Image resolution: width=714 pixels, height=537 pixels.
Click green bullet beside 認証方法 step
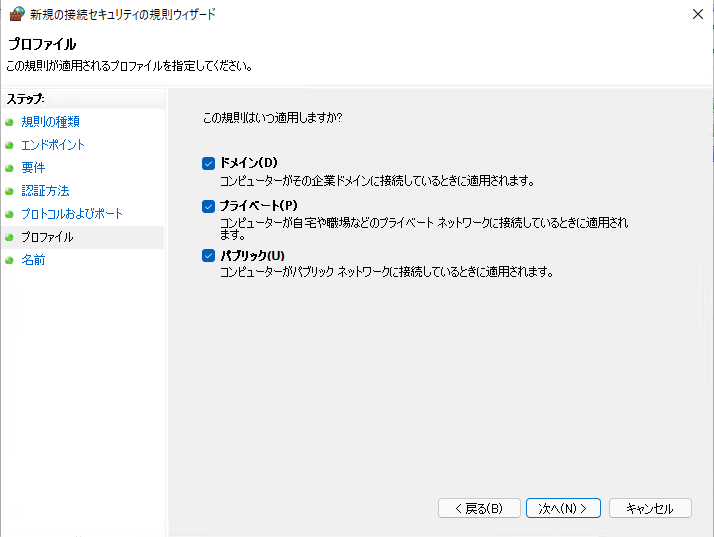coord(9,191)
